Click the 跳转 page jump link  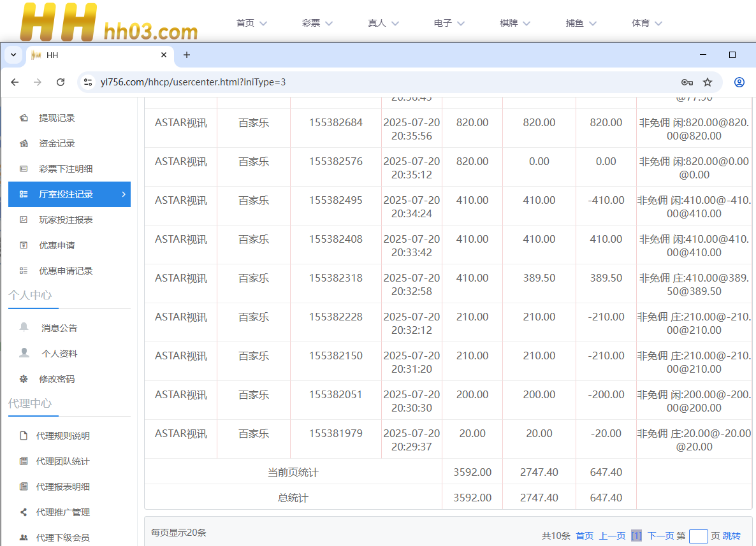click(732, 536)
